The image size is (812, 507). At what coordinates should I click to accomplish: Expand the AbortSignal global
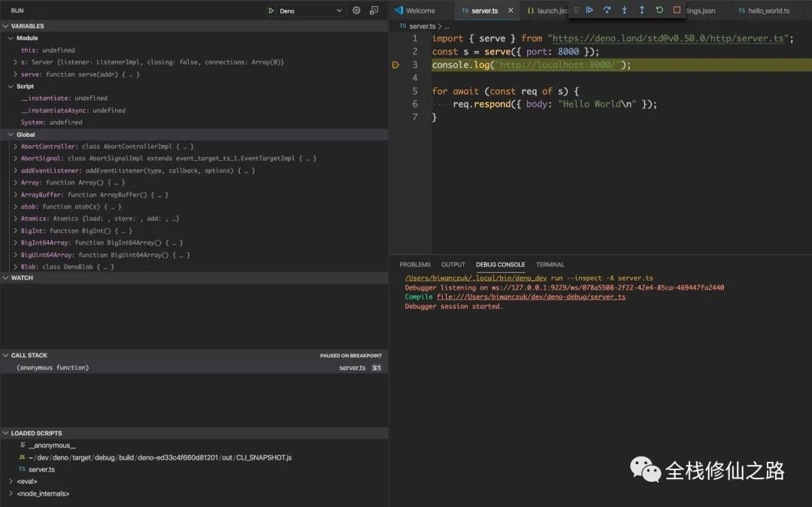coord(15,159)
